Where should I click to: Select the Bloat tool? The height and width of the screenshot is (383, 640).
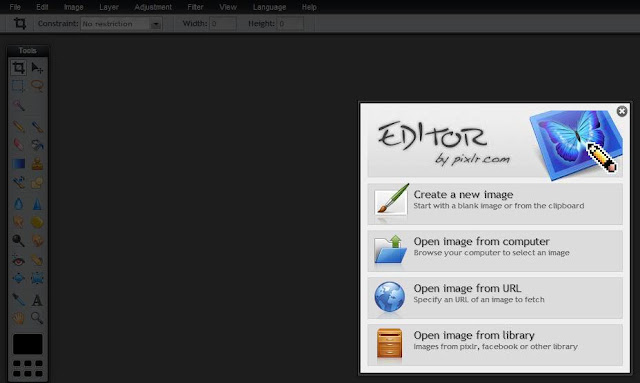(18, 278)
